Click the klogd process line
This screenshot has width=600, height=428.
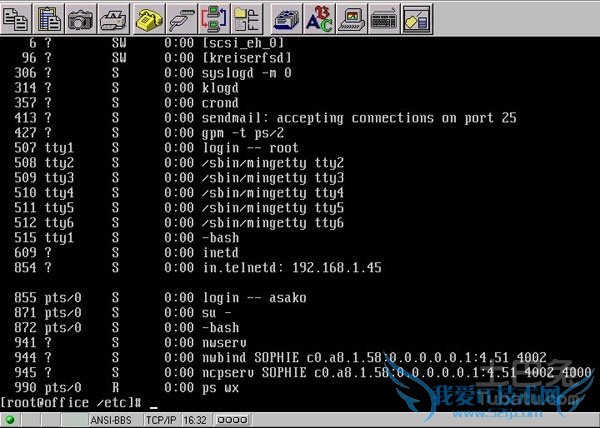click(x=126, y=88)
